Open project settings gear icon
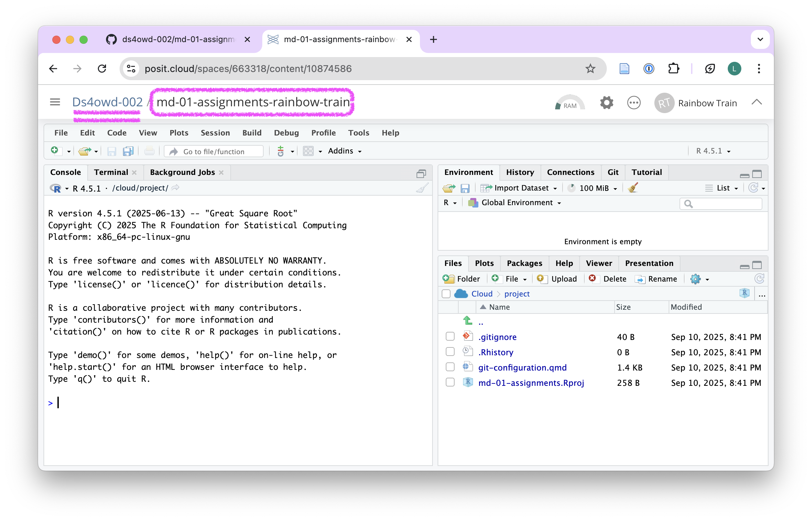 pos(606,103)
